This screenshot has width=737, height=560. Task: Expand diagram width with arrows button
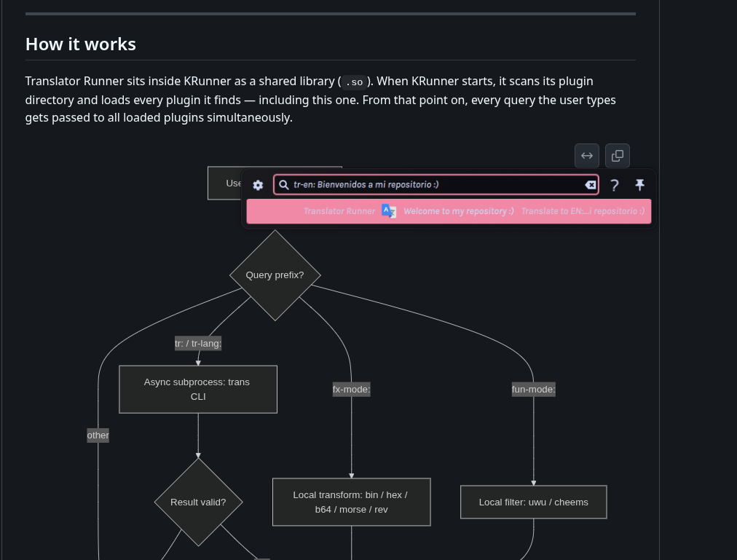(x=586, y=156)
